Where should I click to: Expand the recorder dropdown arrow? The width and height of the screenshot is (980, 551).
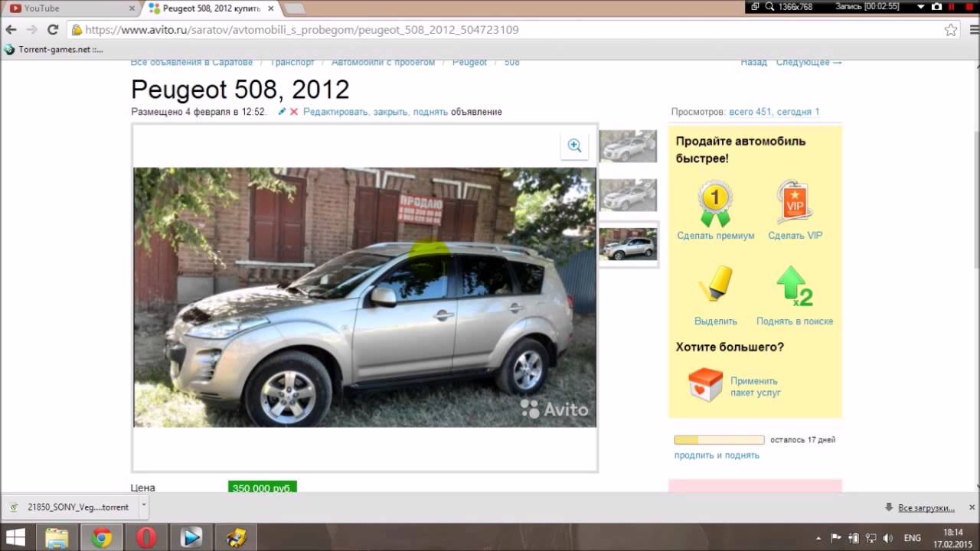click(x=921, y=7)
